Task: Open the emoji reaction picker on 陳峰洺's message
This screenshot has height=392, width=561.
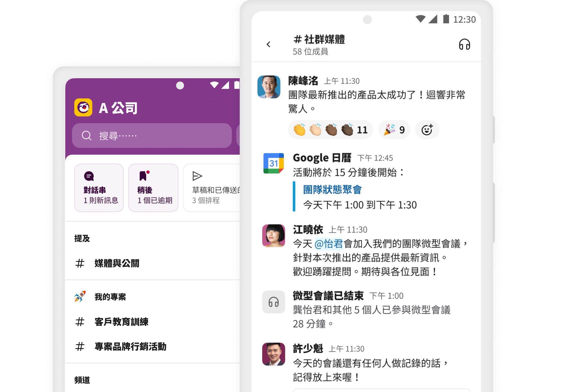Action: click(427, 129)
